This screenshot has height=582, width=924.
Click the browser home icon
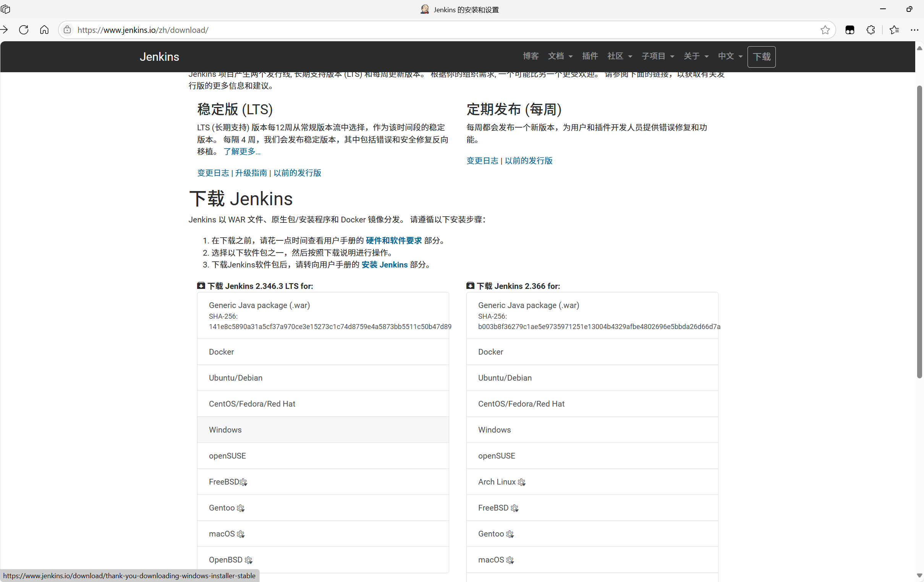point(44,30)
